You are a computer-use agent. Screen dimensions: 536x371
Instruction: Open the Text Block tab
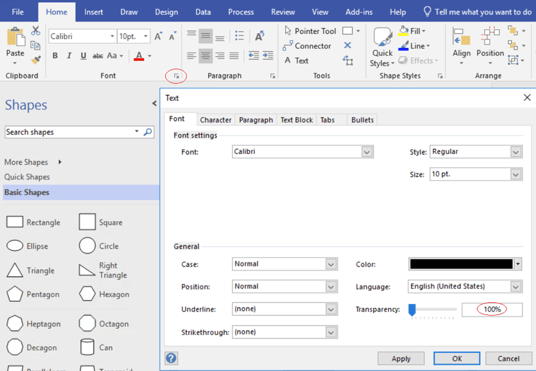point(297,120)
